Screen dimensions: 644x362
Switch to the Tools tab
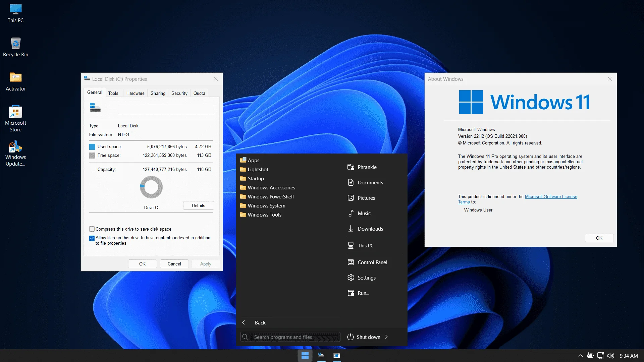tap(113, 94)
